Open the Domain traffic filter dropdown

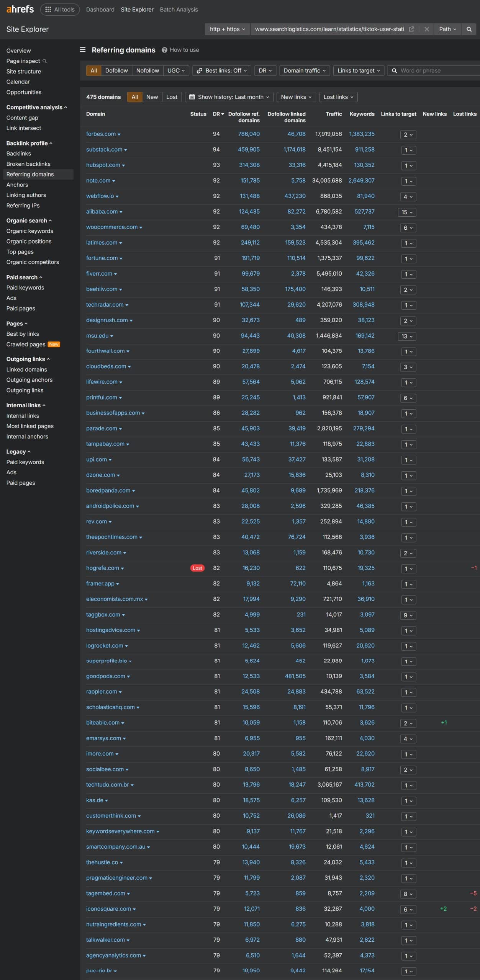tap(305, 70)
